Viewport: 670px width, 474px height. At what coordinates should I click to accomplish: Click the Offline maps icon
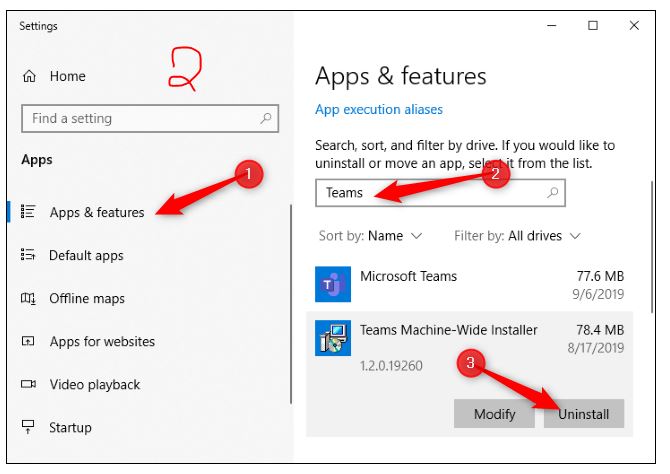(28, 298)
